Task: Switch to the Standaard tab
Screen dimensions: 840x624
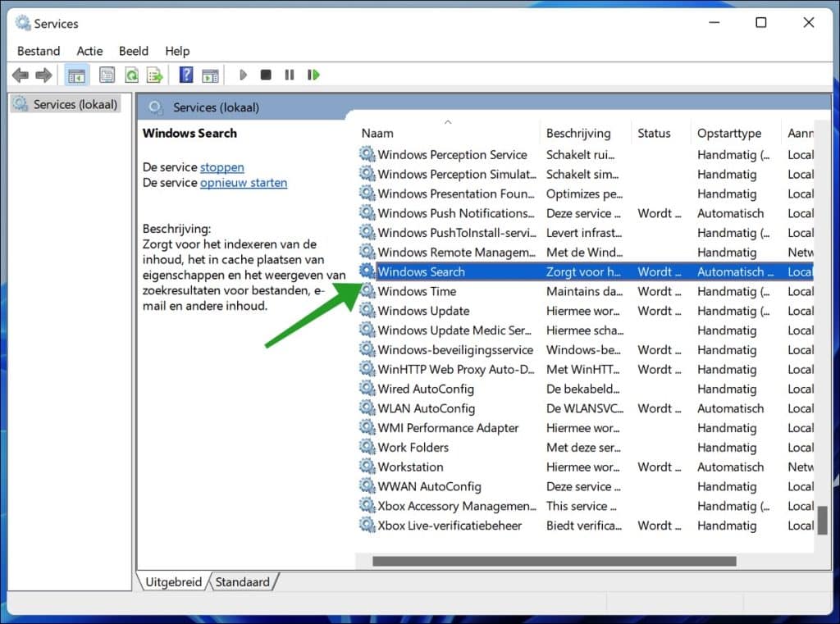Action: click(x=242, y=581)
